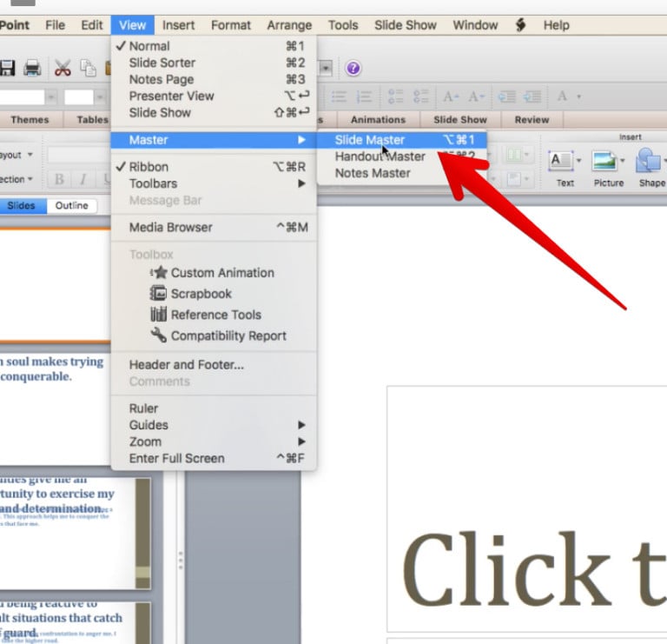Select Notes Master in submenu
667x644 pixels.
tap(401, 173)
